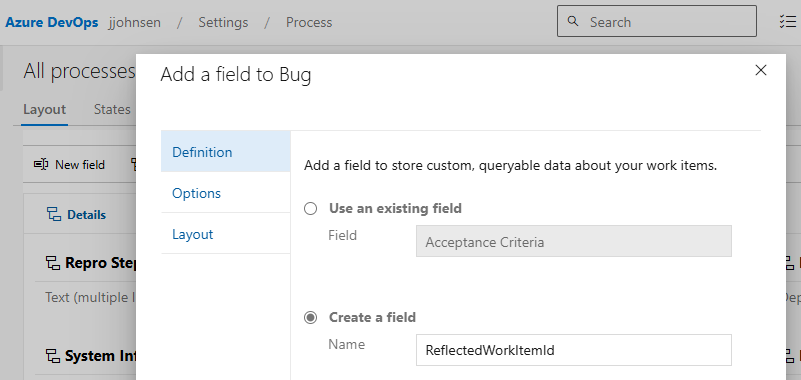
Task: Switch to the States tab
Action: (112, 109)
